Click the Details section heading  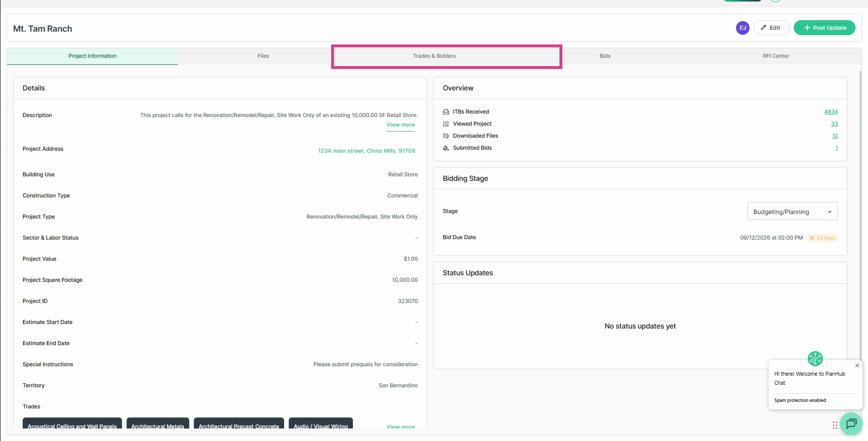[x=34, y=88]
